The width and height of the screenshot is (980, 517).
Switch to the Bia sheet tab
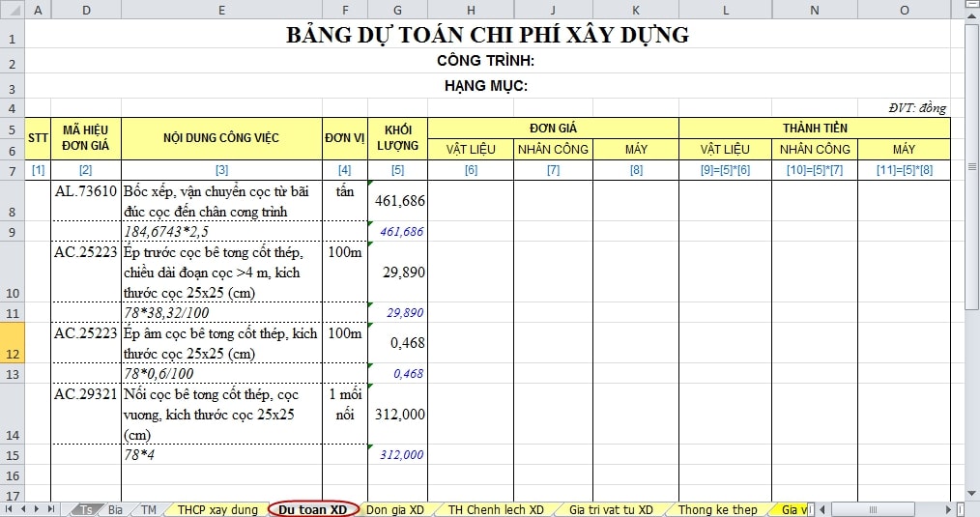(x=115, y=509)
